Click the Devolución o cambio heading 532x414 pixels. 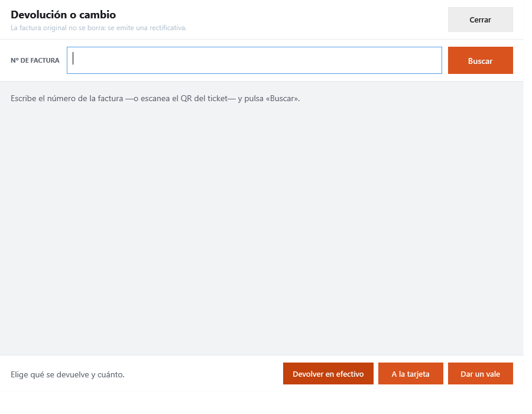point(63,15)
